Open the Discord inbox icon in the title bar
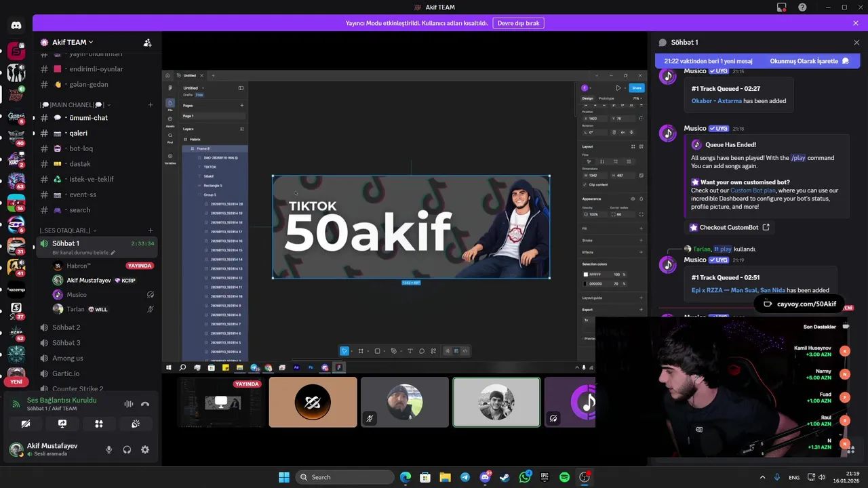 pyautogui.click(x=782, y=7)
